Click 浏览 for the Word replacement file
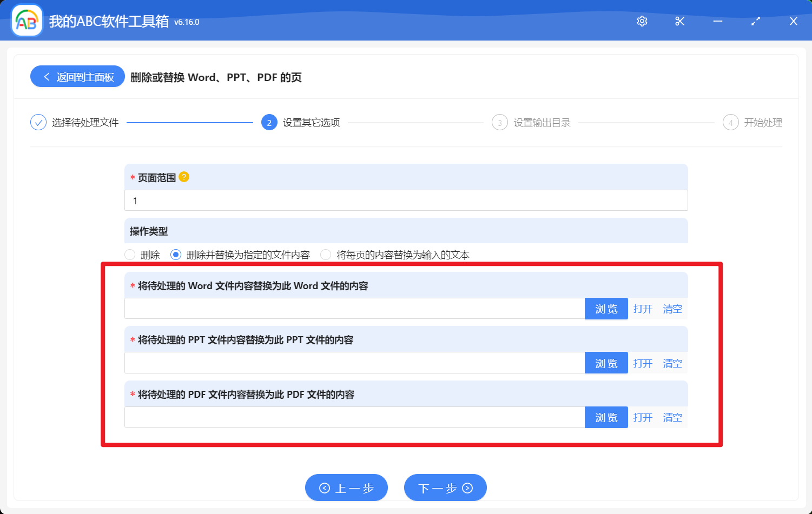 tap(606, 309)
